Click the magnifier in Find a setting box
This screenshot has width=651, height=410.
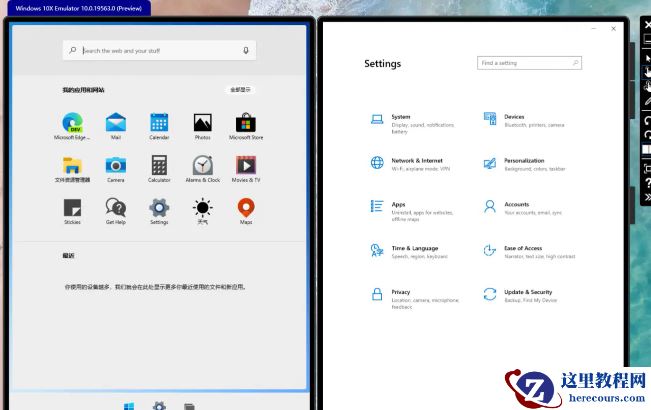(x=575, y=63)
